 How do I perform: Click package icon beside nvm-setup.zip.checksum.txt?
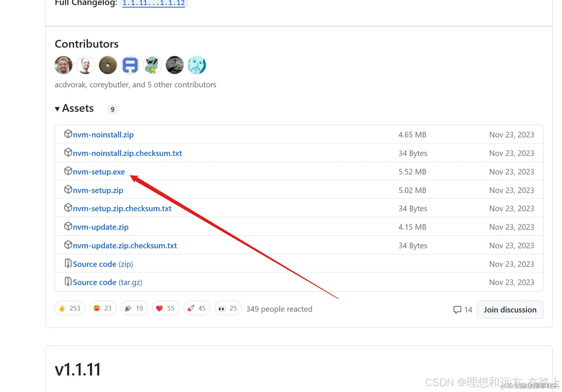[x=68, y=207]
